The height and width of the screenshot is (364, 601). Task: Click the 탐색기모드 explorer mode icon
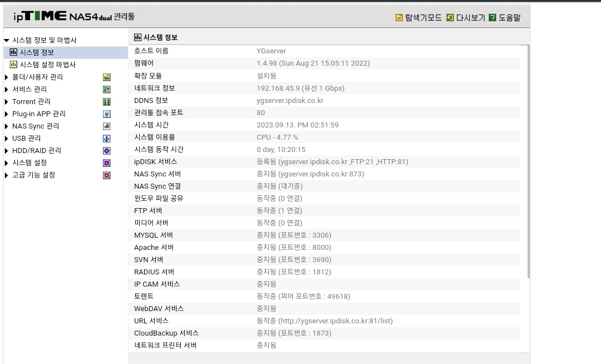399,18
